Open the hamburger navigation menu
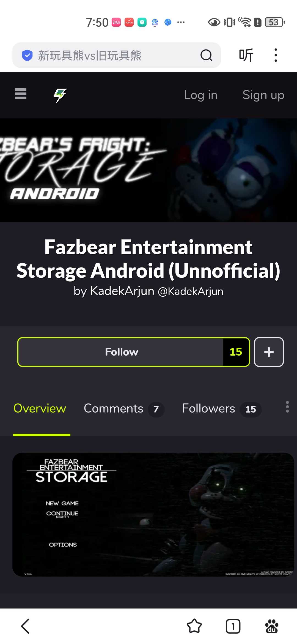This screenshot has height=644, width=297. pos(21,94)
